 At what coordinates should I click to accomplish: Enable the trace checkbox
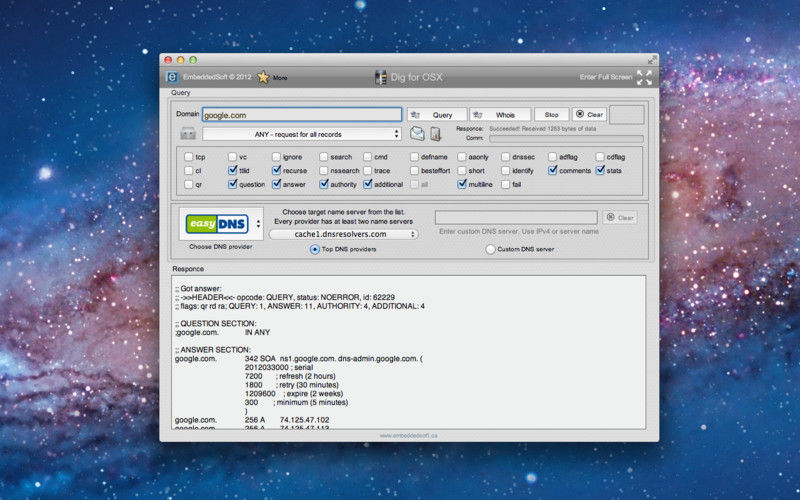(367, 170)
